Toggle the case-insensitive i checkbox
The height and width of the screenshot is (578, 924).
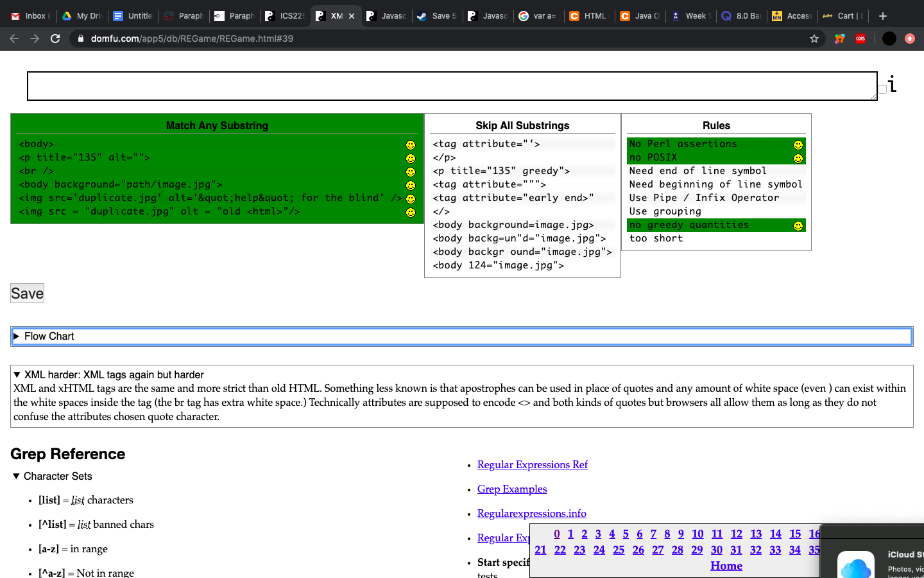[882, 89]
